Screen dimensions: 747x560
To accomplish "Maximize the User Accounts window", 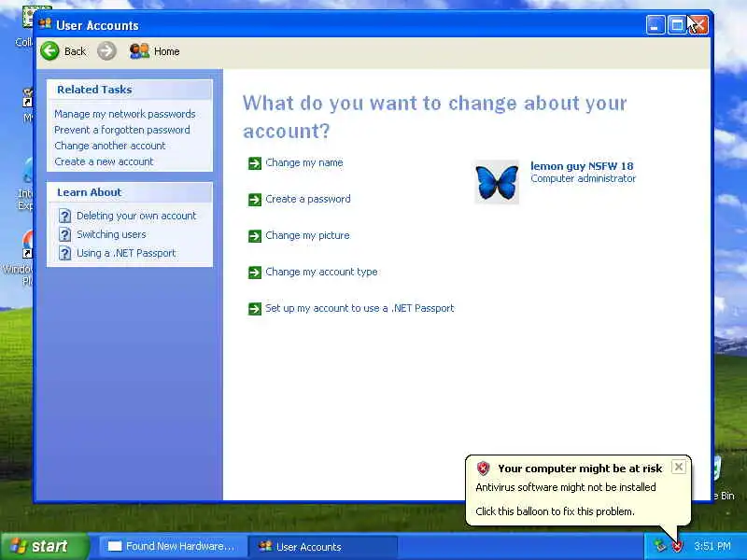I will click(676, 25).
